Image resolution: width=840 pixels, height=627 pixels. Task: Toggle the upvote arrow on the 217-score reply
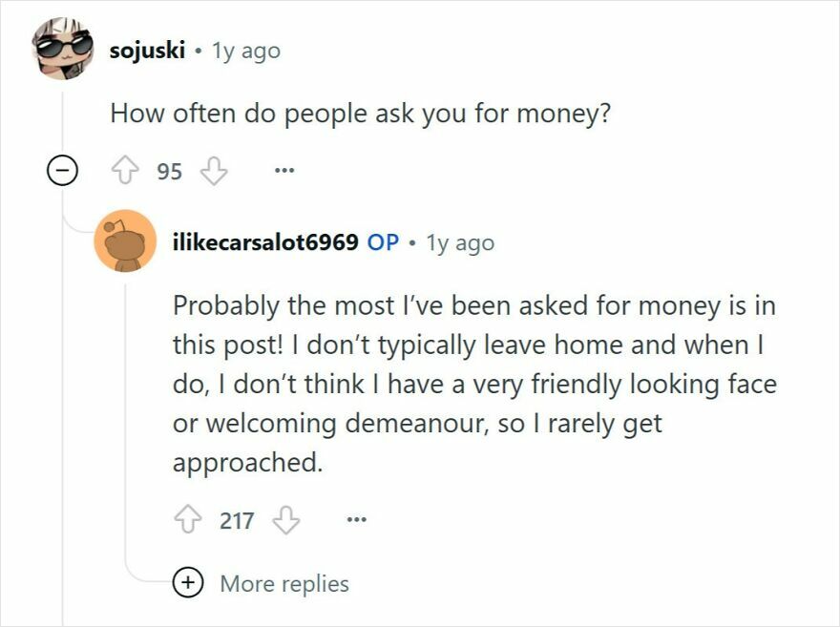click(x=188, y=519)
